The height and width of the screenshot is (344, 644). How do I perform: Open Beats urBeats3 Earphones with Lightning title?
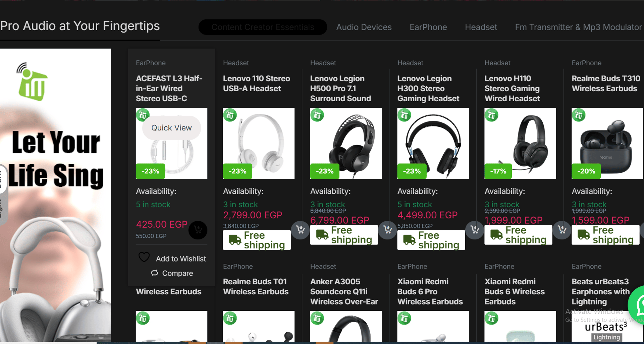click(601, 292)
